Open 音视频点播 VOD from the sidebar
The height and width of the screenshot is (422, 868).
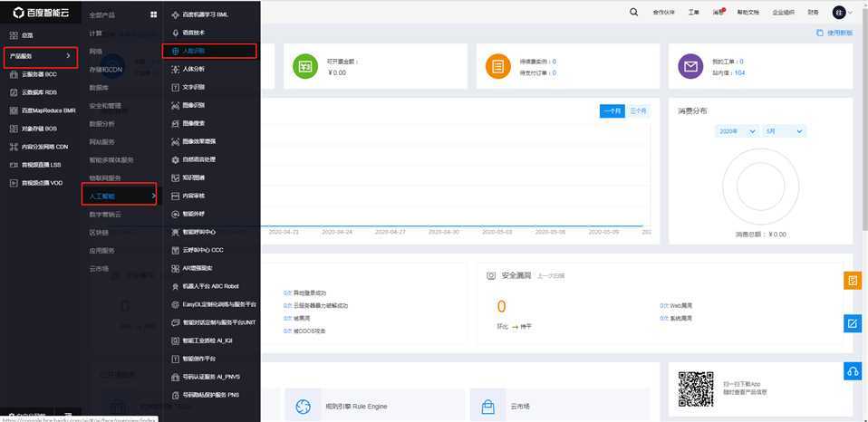36,183
